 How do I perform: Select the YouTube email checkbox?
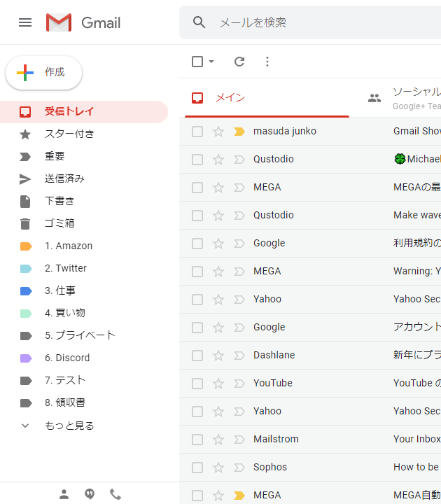click(x=197, y=384)
